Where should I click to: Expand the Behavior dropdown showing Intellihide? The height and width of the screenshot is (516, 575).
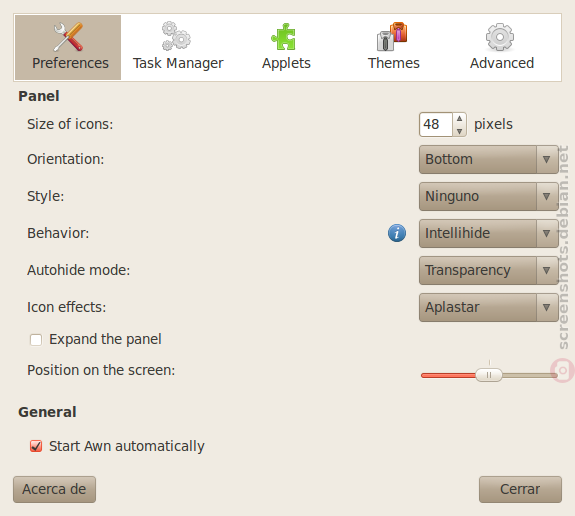coord(489,233)
